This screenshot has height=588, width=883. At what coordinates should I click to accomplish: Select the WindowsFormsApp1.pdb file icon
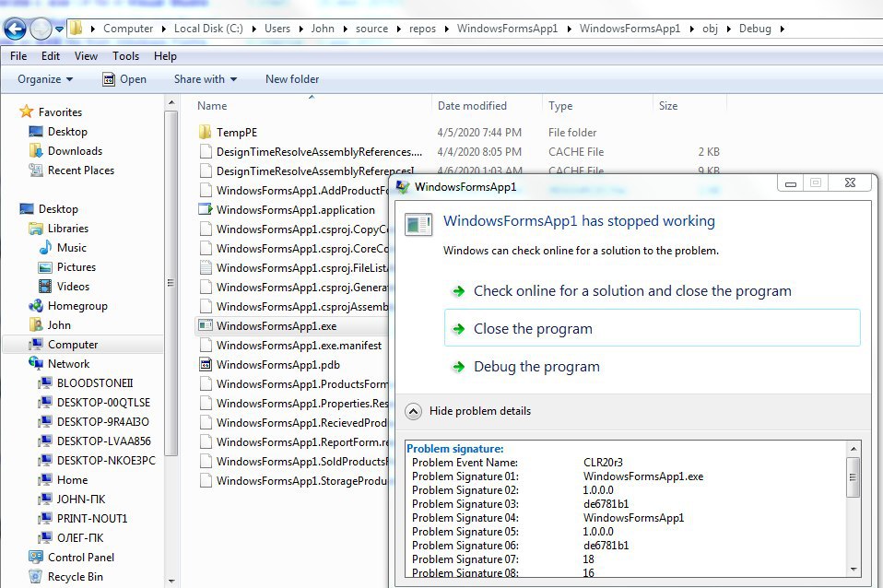[206, 364]
